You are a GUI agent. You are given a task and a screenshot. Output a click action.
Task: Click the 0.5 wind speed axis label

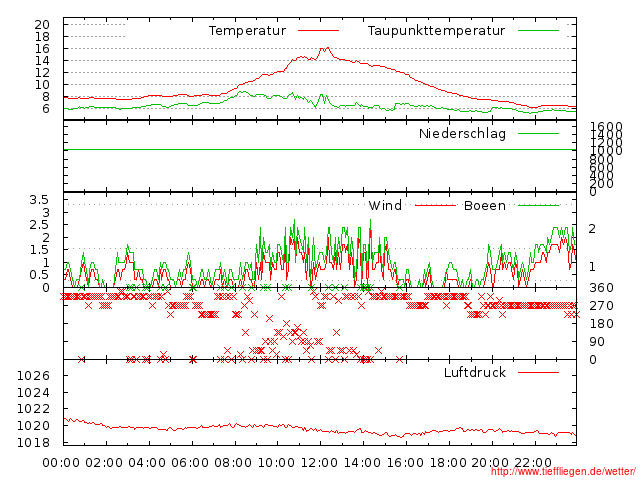click(x=39, y=275)
